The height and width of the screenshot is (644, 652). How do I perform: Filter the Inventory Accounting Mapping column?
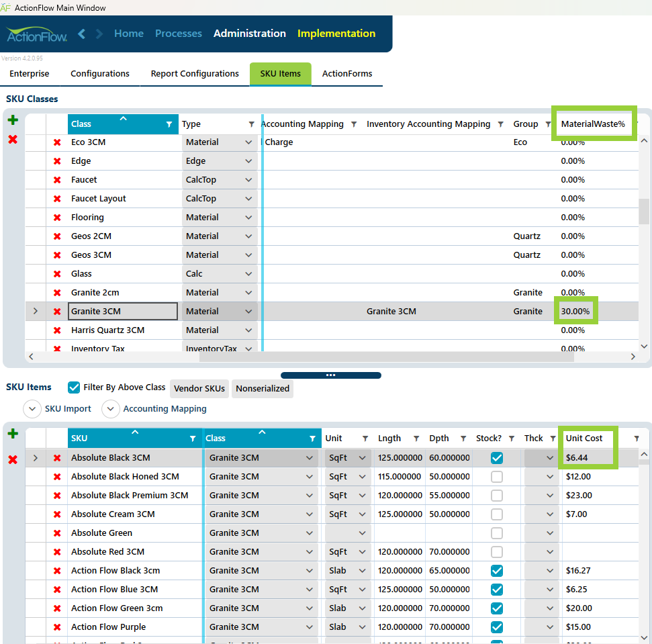point(501,124)
